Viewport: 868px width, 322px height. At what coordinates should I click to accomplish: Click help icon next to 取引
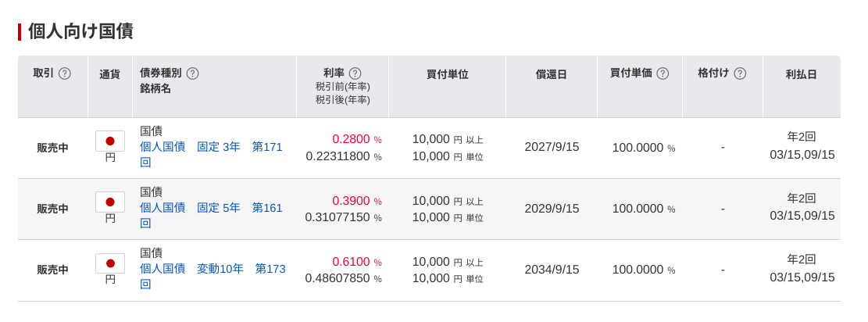[x=65, y=73]
